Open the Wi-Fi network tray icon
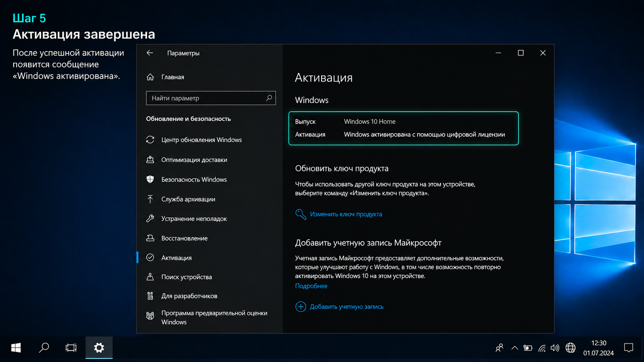The height and width of the screenshot is (362, 644). tap(542, 348)
